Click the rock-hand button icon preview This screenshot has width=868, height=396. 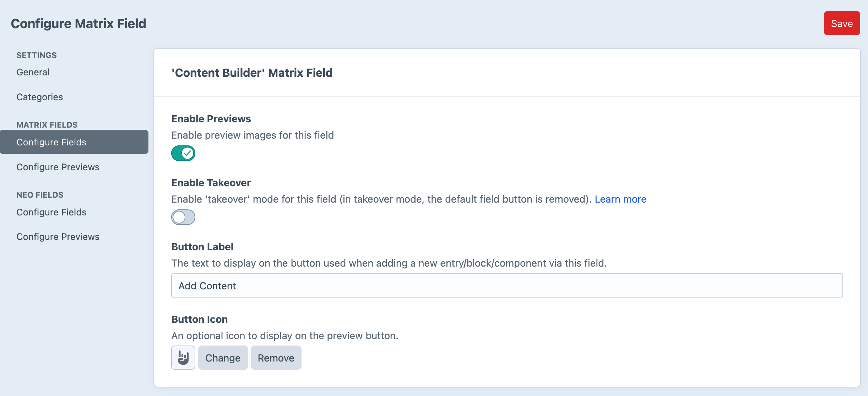(x=183, y=358)
